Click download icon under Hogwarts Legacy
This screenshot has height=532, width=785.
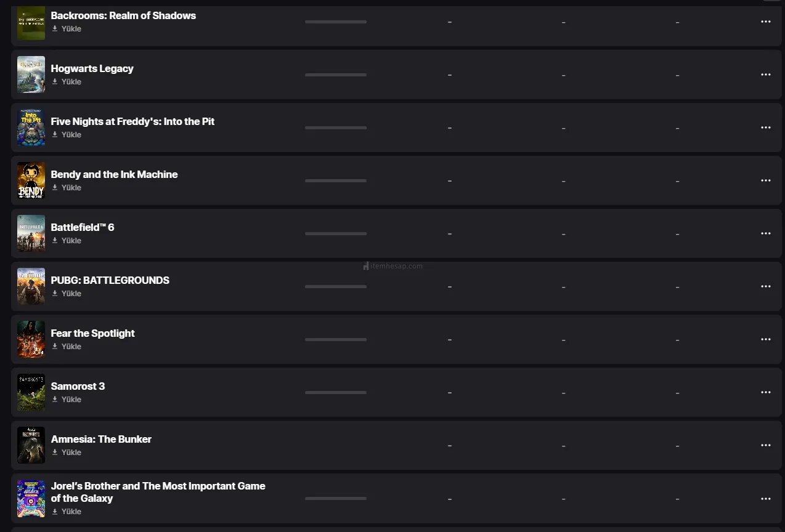[x=55, y=82]
